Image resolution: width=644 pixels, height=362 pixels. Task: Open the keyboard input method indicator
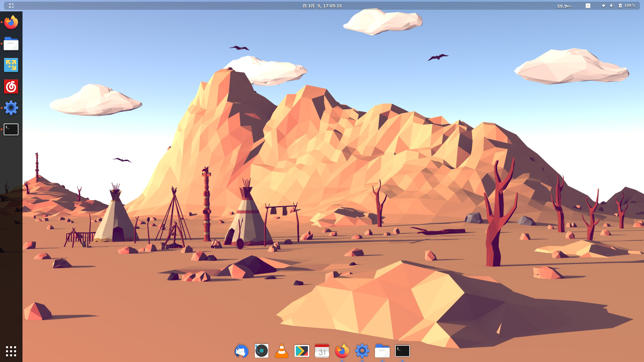pos(588,6)
